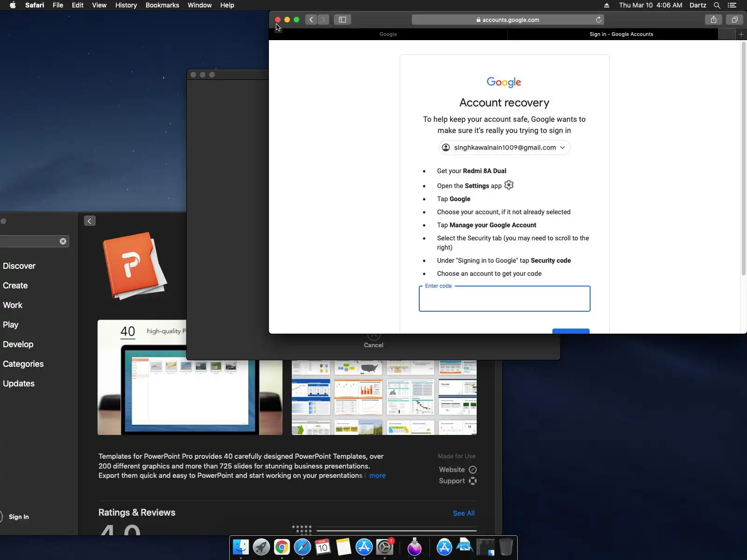The image size is (747, 560).
Task: Open the Notes app in Dock
Action: point(343,547)
